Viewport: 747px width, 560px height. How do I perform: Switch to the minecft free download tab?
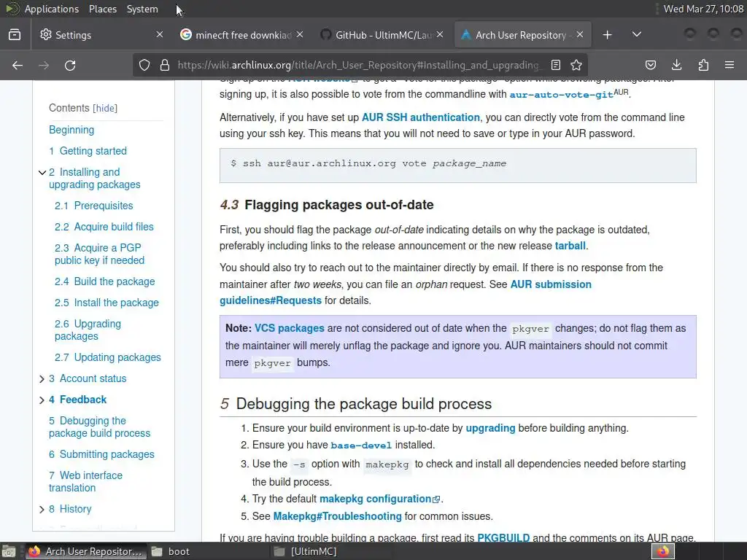[242, 35]
